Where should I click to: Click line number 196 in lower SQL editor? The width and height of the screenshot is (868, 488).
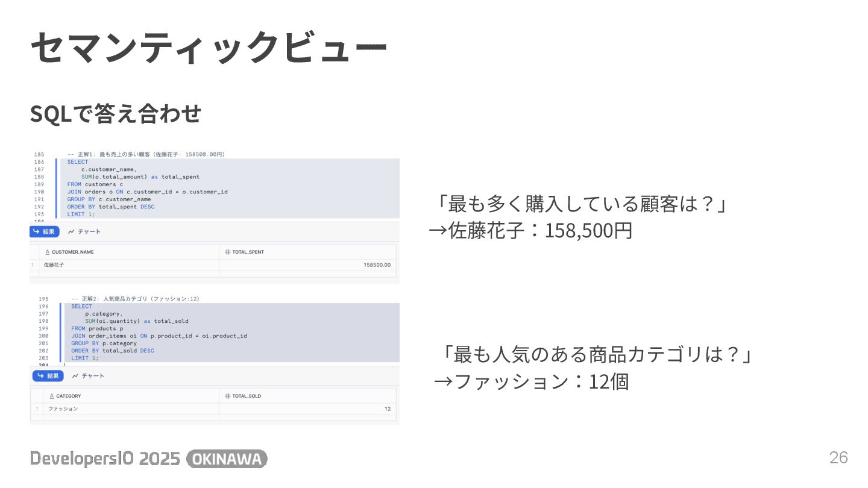(x=43, y=306)
